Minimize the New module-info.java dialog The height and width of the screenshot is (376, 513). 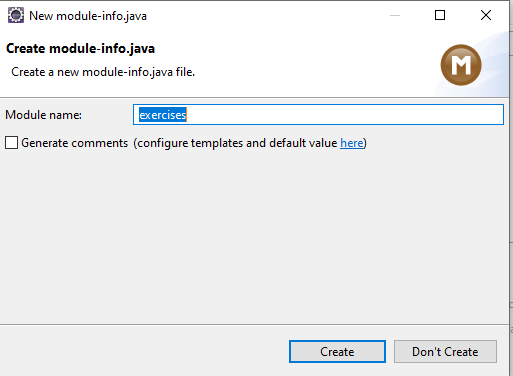(x=395, y=15)
